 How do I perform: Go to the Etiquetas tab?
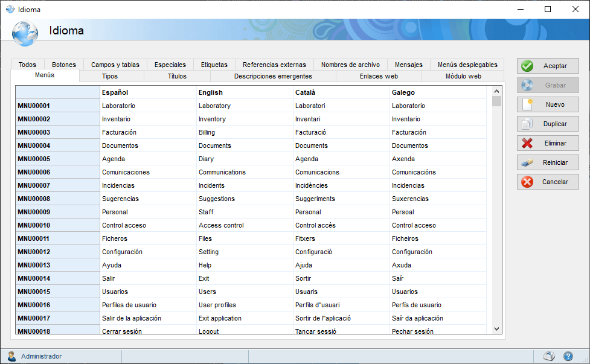click(214, 65)
